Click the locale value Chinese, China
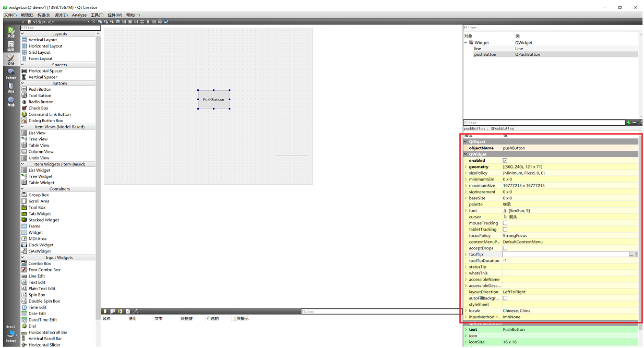The image size is (644, 348). [x=517, y=310]
